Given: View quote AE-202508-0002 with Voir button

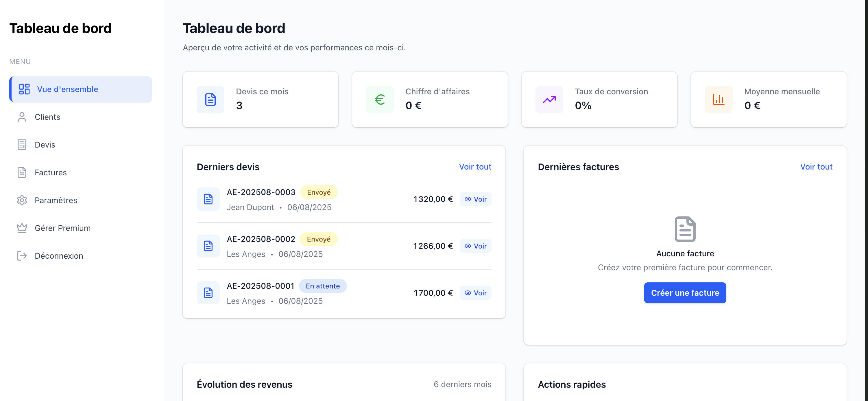Looking at the screenshot, I should (475, 246).
